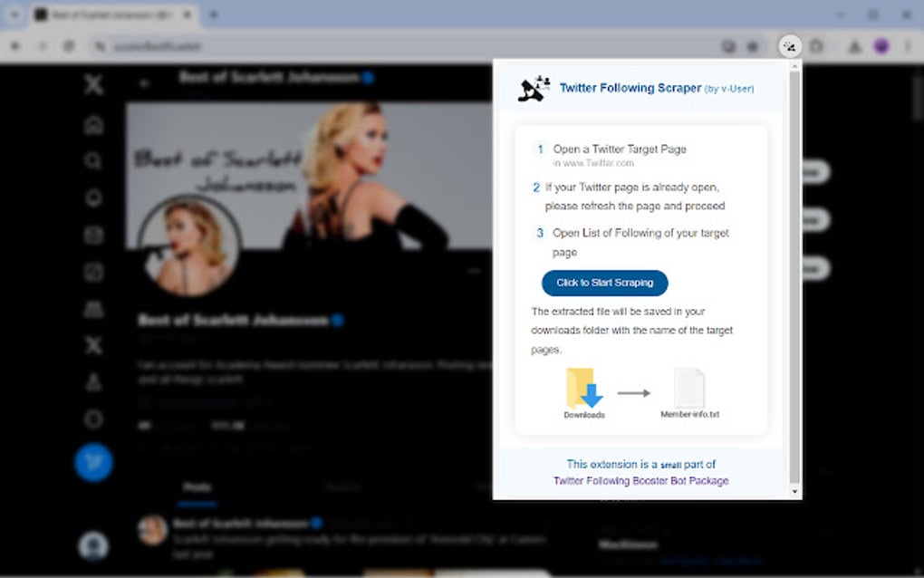924x578 pixels.
Task: Compose a new post with the blue pen button
Action: pyautogui.click(x=93, y=461)
